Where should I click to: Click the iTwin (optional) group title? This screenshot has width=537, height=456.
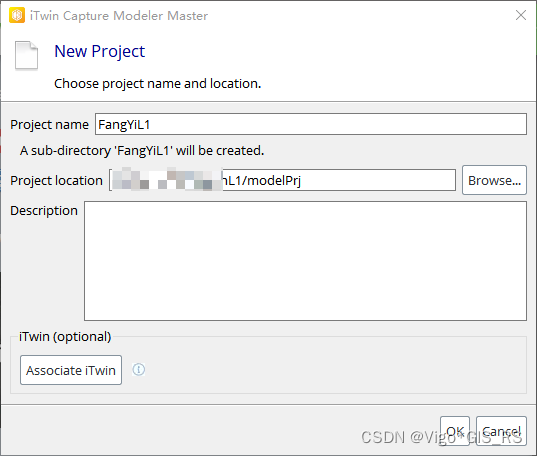point(65,336)
